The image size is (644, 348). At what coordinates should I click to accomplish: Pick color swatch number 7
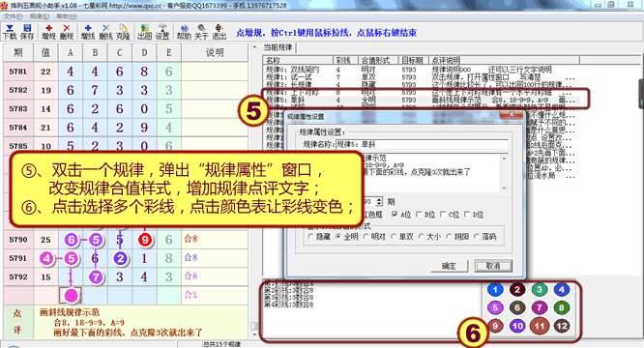coord(540,307)
